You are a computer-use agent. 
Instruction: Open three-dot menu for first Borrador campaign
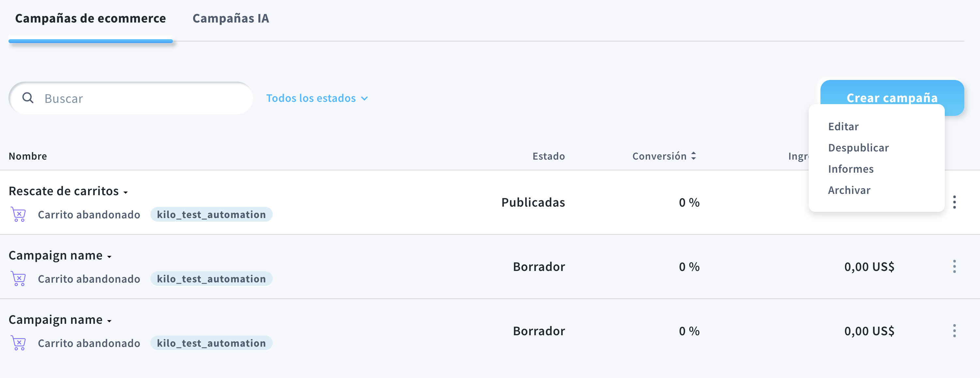(x=954, y=266)
